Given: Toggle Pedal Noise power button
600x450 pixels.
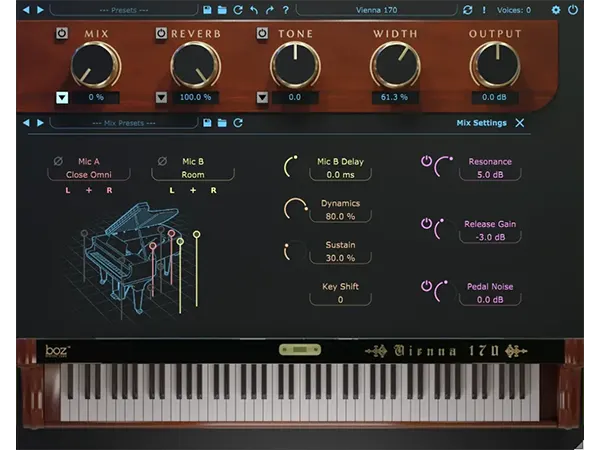Looking at the screenshot, I should pos(426,287).
